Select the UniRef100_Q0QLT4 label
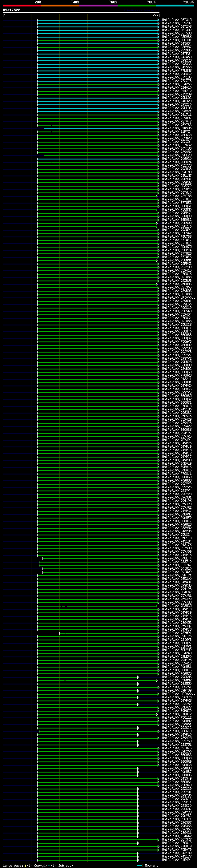 pyautogui.click(x=177, y=558)
